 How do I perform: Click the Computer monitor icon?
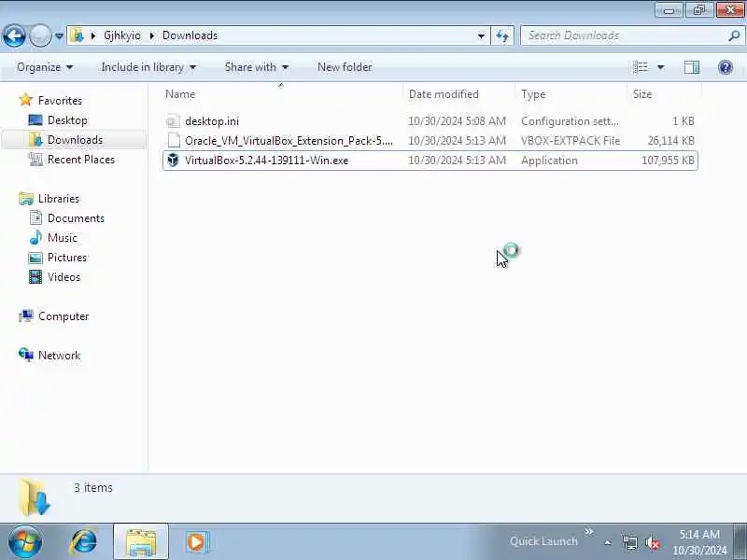pos(26,315)
